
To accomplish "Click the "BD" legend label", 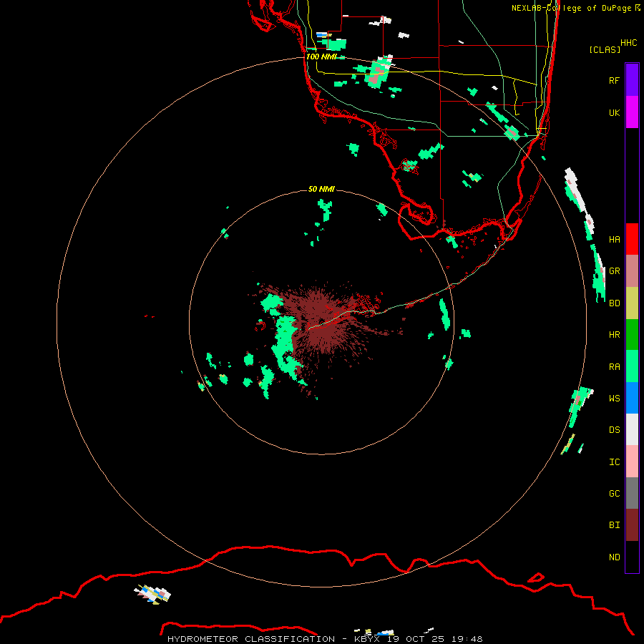I will point(614,303).
